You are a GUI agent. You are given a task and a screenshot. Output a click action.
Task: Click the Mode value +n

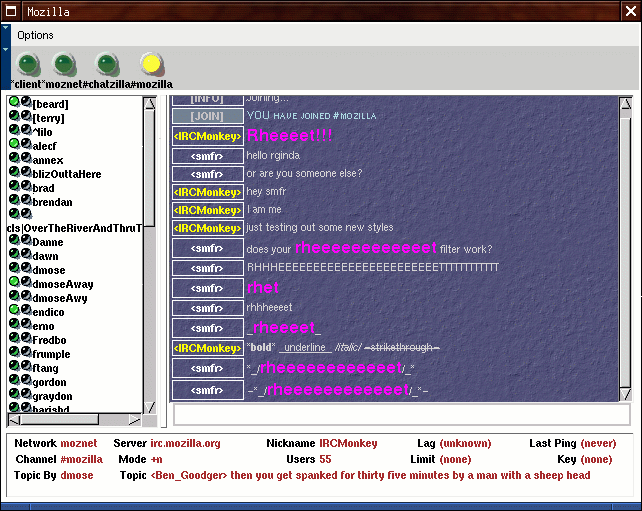click(156, 459)
